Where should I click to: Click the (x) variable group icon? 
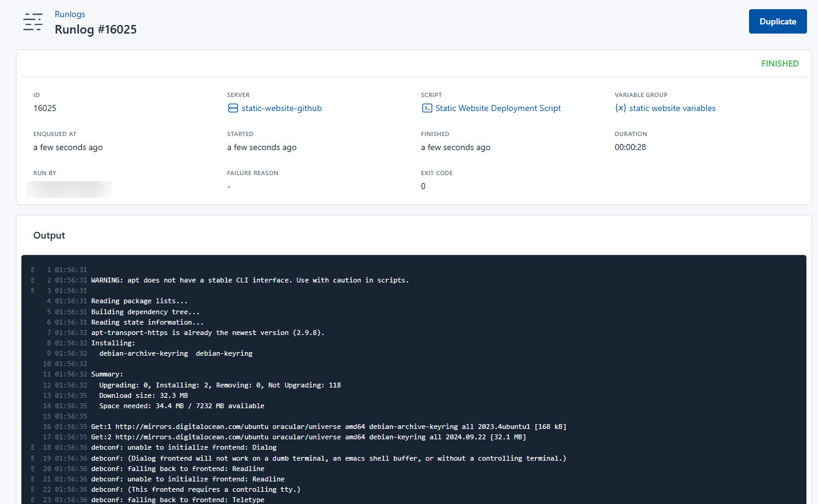point(621,108)
